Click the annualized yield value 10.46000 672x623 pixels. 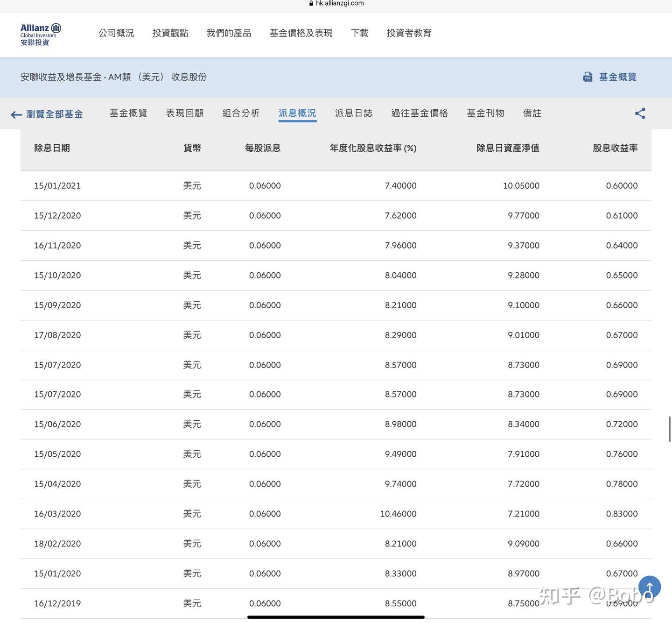pyautogui.click(x=399, y=514)
